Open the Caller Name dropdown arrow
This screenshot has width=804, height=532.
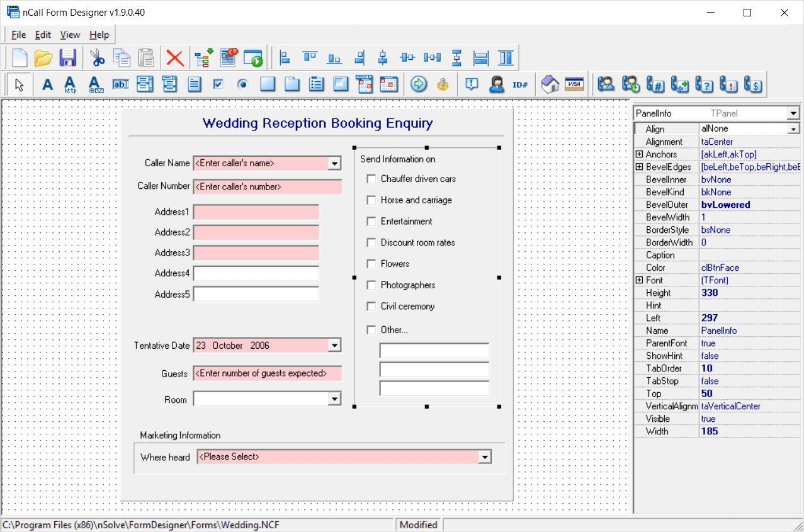(x=335, y=164)
